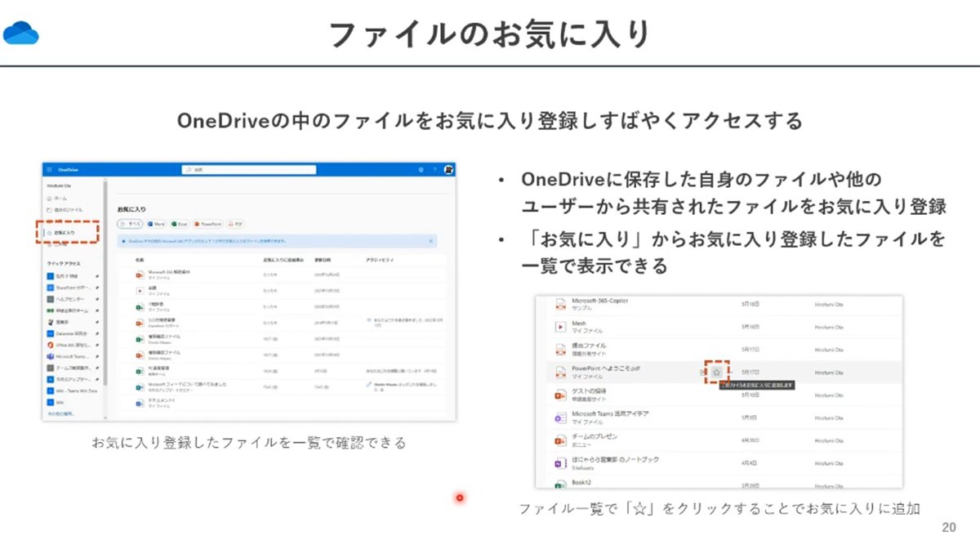Viewport: 980px width, 545px height.
Task: Click the OneDrive cloud logo on the slide
Action: tap(21, 33)
